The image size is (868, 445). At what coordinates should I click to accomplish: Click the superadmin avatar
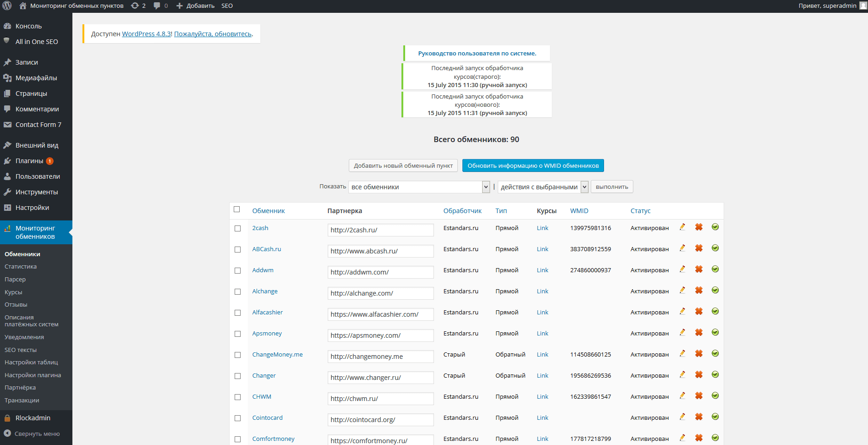point(863,6)
